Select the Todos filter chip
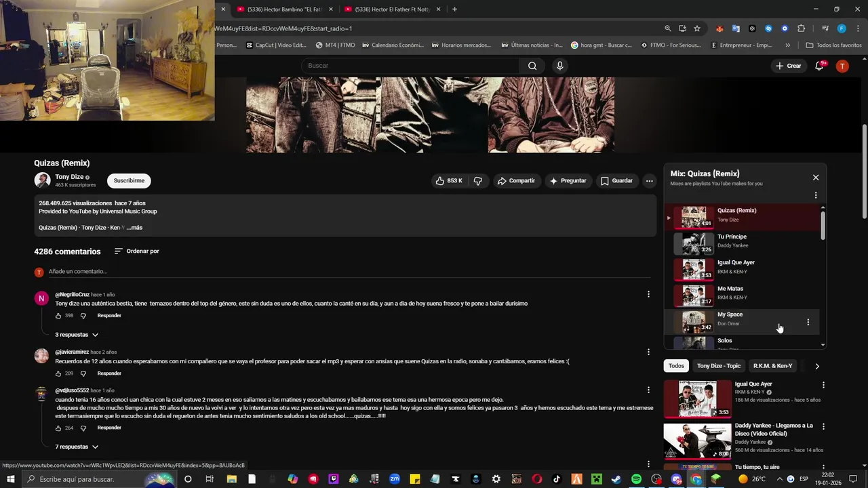Image resolution: width=868 pixels, height=488 pixels. (x=676, y=366)
